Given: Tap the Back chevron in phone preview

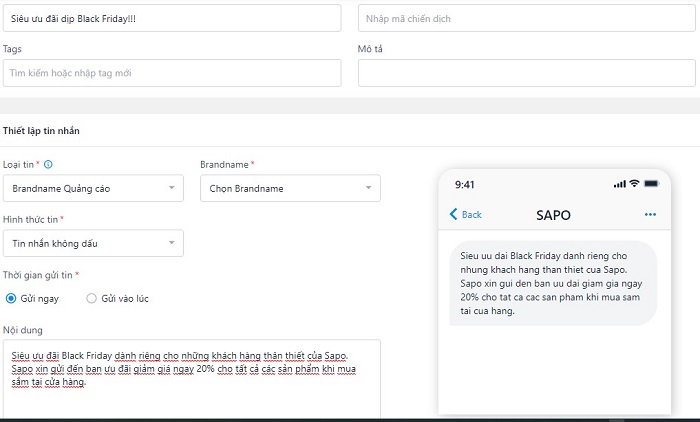Looking at the screenshot, I should 454,215.
